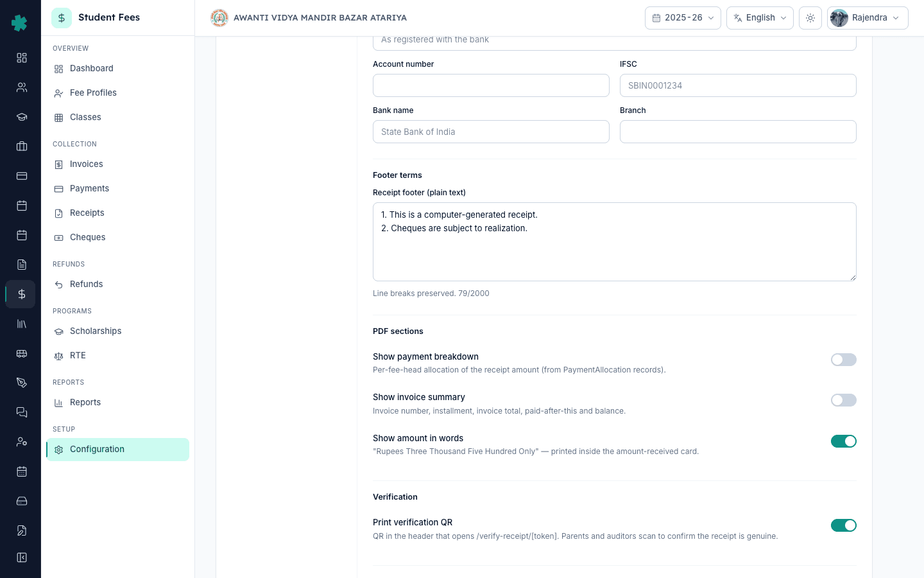Open the graduation cap icon in the dark rail
The height and width of the screenshot is (578, 924).
click(22, 117)
